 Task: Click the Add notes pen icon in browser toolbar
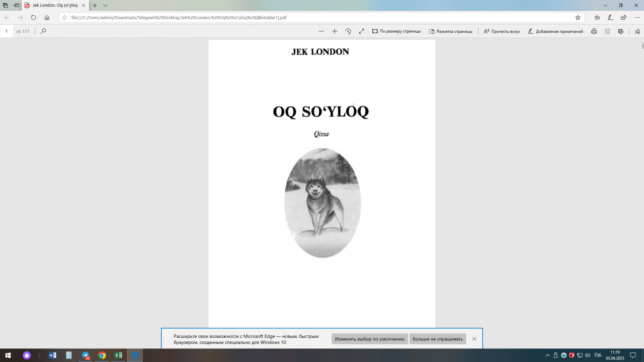(x=610, y=17)
